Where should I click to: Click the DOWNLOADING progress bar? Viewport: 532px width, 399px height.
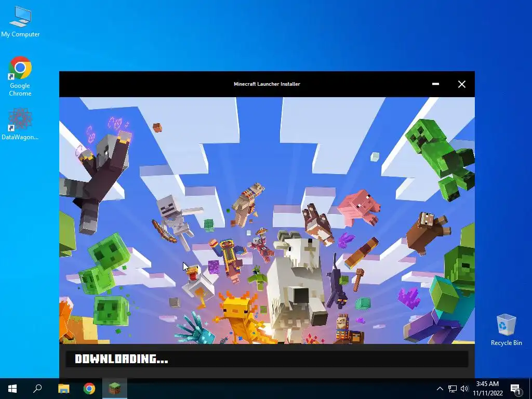pyautogui.click(x=267, y=359)
